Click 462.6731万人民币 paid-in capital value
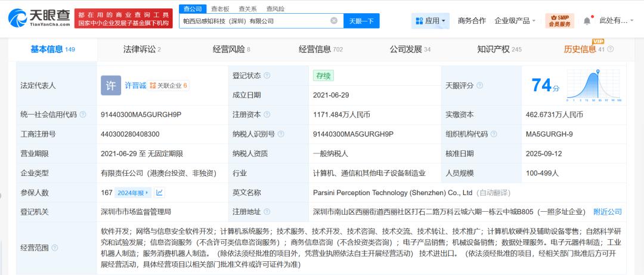 coord(554,115)
